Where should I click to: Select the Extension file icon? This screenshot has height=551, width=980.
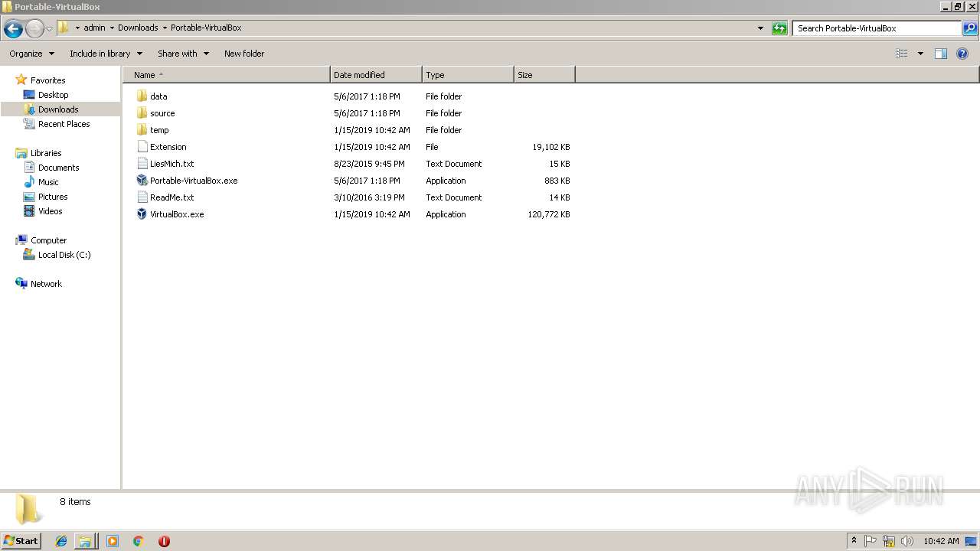point(142,147)
